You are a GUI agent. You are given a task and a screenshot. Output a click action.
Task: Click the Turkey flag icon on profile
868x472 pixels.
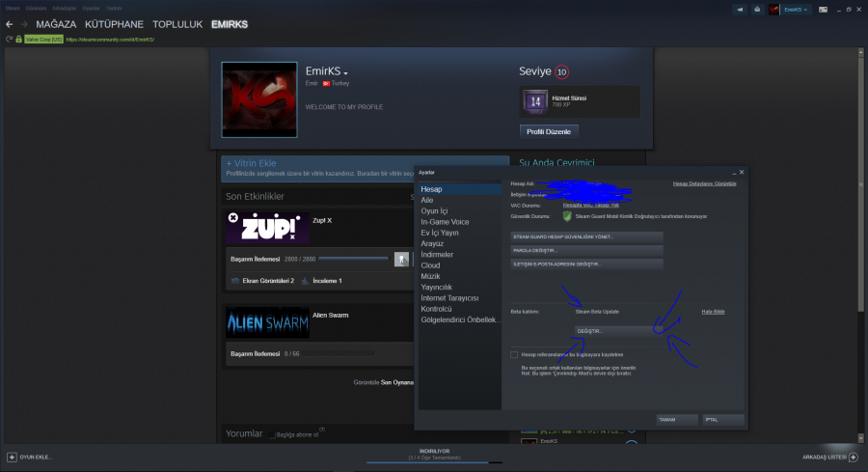tap(327, 84)
